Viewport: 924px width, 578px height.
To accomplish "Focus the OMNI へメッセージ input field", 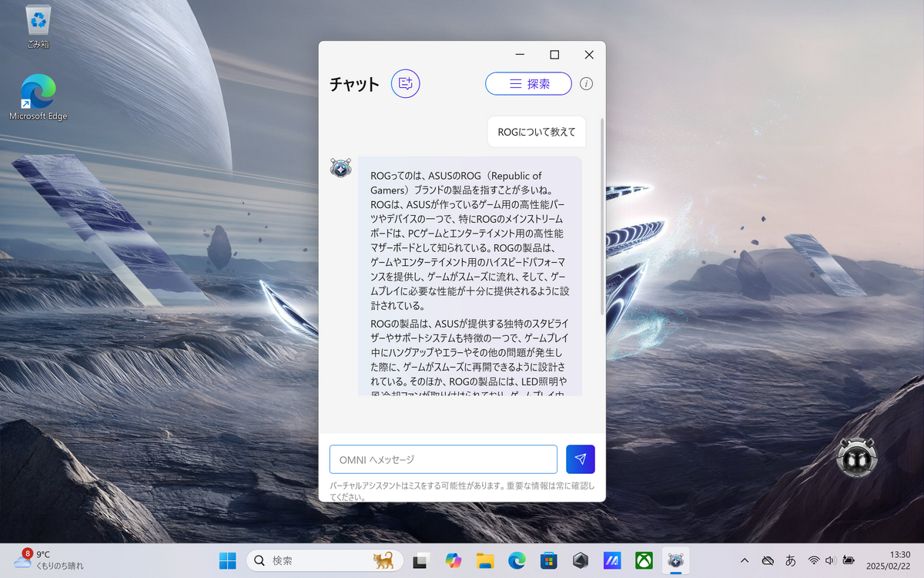I will (443, 459).
